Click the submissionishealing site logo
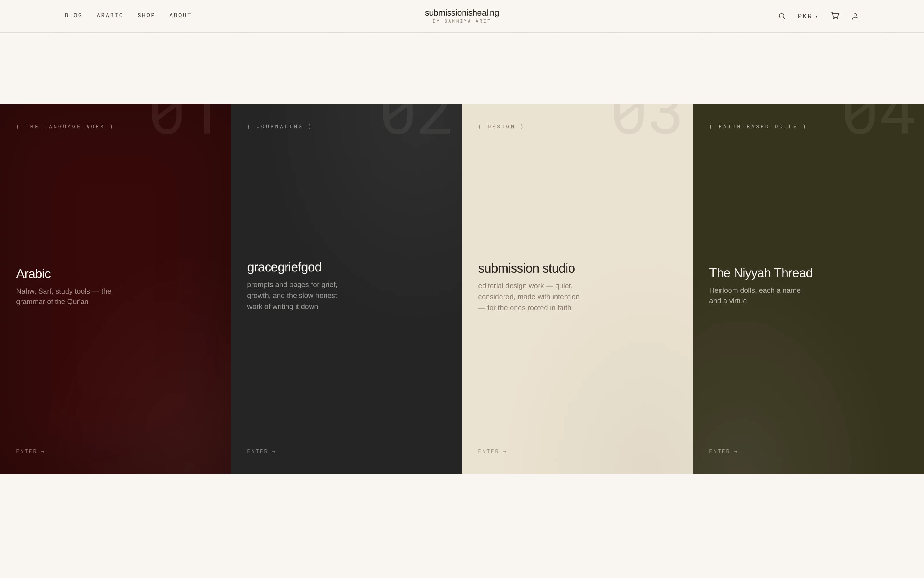The height and width of the screenshot is (578, 924). tap(462, 13)
